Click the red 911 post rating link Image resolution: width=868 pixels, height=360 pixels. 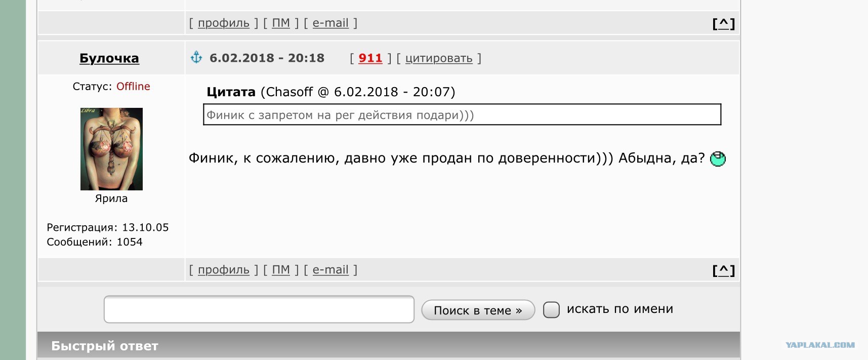pos(370,58)
